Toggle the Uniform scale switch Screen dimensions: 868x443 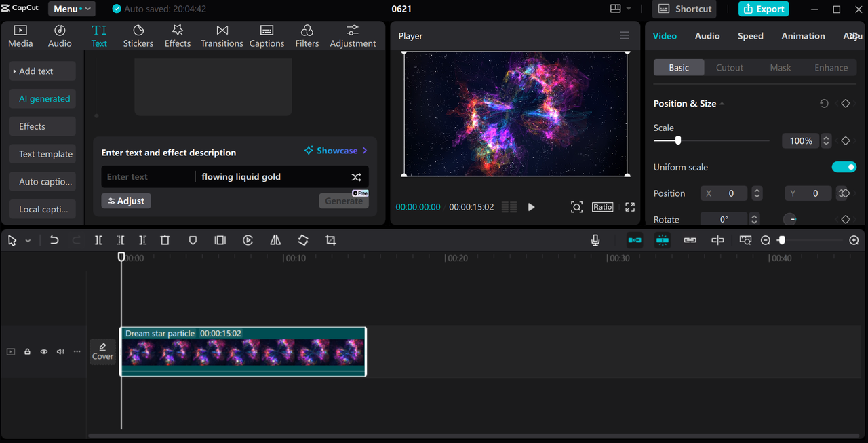tap(844, 167)
